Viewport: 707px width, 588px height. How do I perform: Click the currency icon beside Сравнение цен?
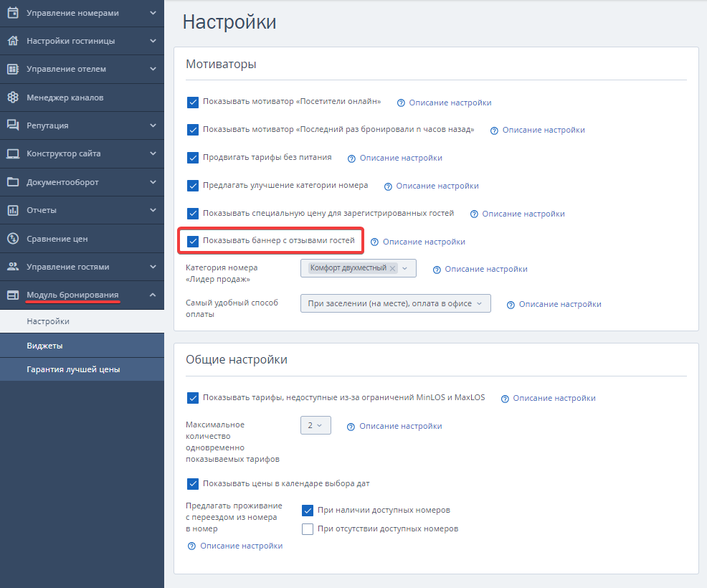pyautogui.click(x=13, y=239)
